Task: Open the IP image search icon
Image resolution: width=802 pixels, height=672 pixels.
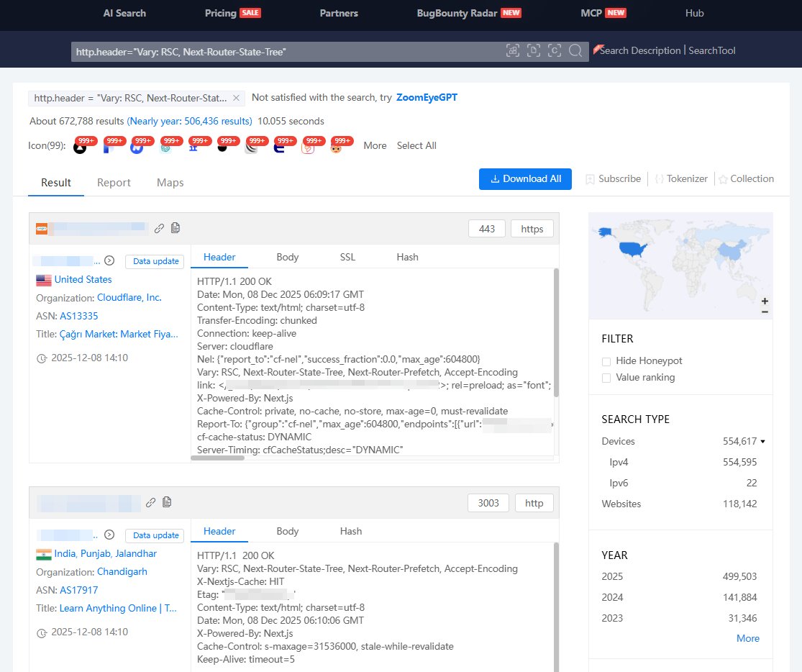Action: (513, 50)
